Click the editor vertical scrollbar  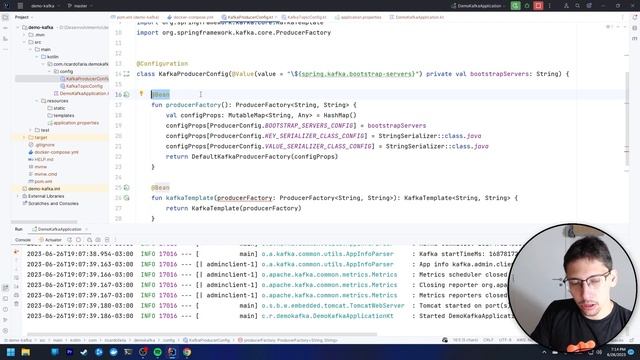click(x=627, y=119)
